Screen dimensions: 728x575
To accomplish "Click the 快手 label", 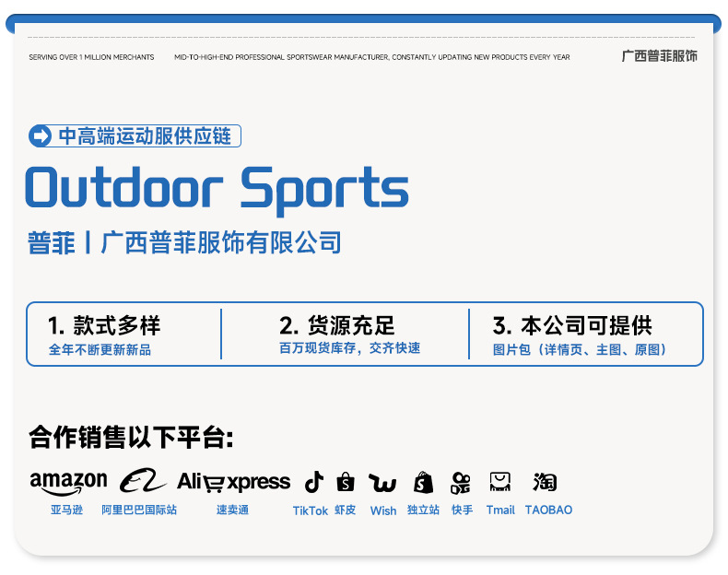I will 462,510.
